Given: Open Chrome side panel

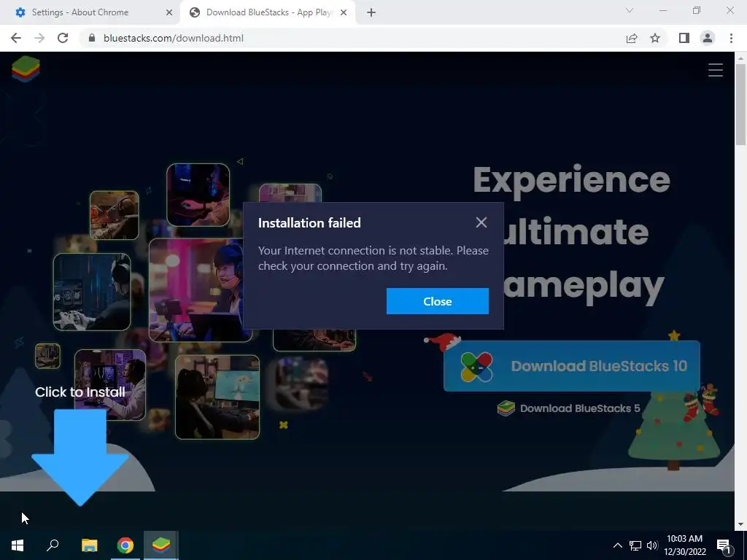Looking at the screenshot, I should (684, 38).
